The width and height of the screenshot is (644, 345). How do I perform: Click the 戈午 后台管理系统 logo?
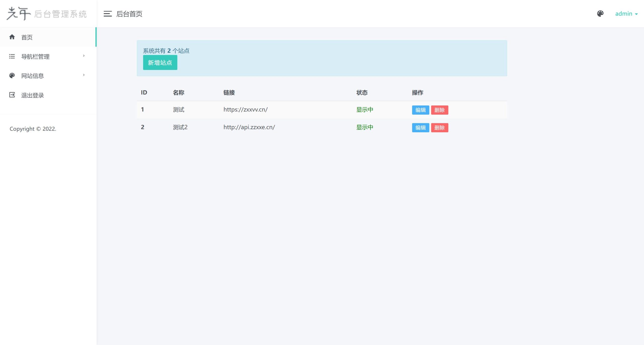(x=47, y=14)
